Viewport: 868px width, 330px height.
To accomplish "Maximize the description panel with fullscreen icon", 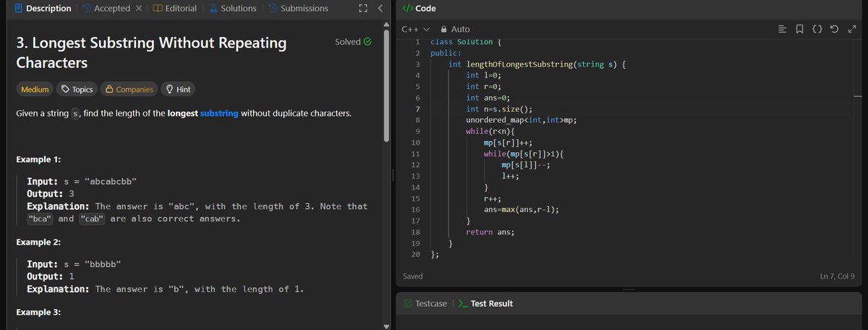I will (x=362, y=9).
